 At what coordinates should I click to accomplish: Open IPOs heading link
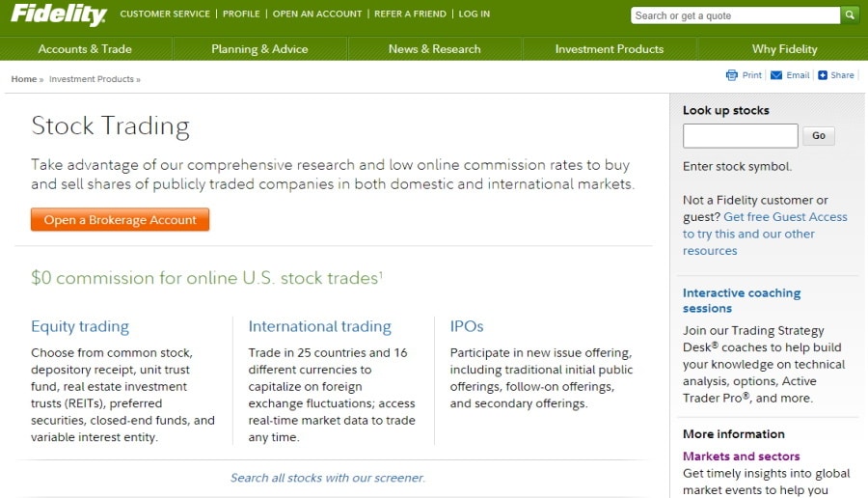(x=467, y=326)
